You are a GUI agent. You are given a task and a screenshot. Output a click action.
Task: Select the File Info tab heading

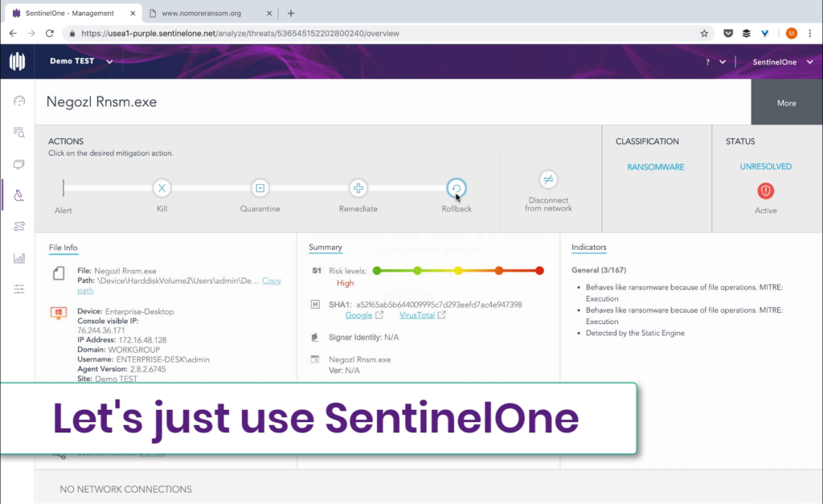click(x=63, y=248)
